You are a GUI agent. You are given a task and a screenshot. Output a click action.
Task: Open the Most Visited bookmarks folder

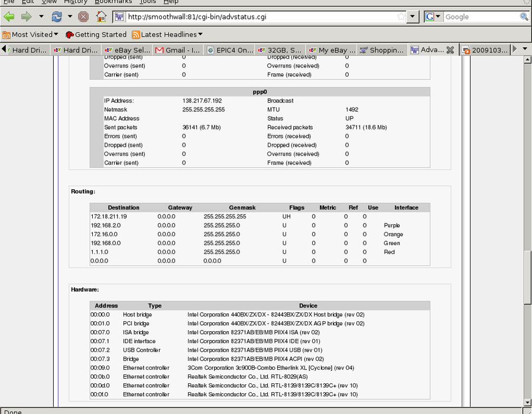30,35
